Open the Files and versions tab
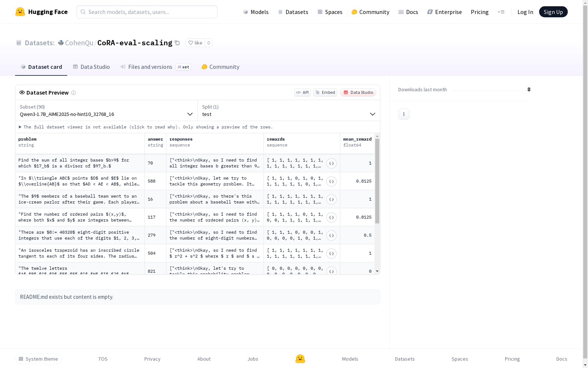 tap(155, 67)
